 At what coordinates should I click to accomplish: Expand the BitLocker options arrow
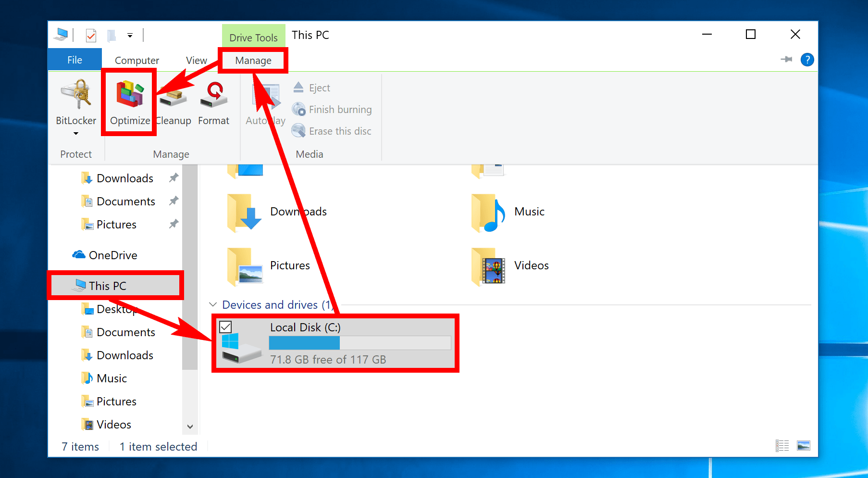tap(75, 134)
